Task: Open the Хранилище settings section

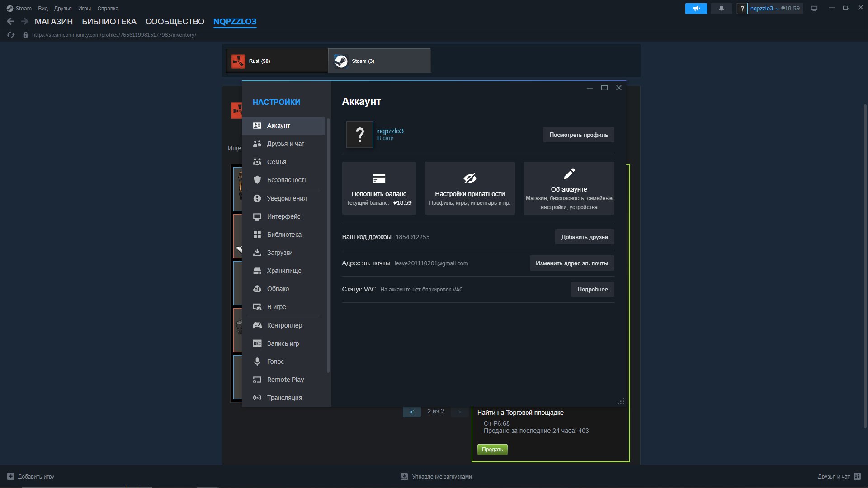Action: (x=283, y=271)
